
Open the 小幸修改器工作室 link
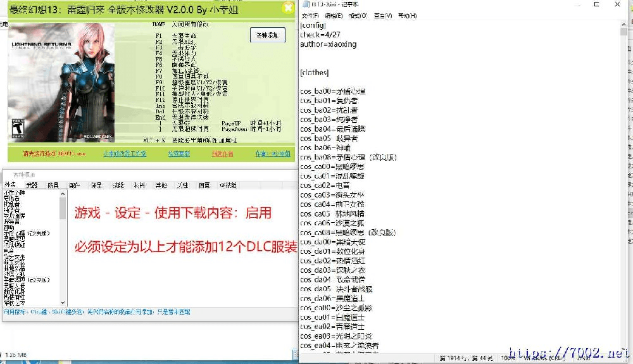[125, 154]
